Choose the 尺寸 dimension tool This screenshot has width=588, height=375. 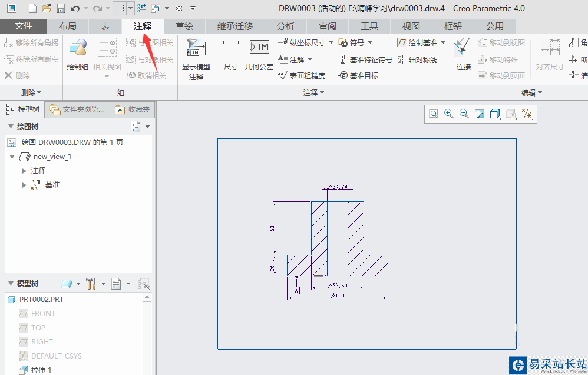(230, 54)
